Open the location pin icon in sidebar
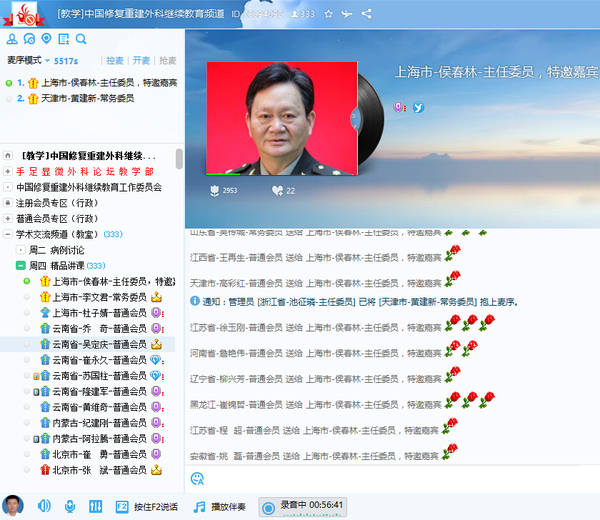This screenshot has width=600, height=520. pyautogui.click(x=46, y=39)
